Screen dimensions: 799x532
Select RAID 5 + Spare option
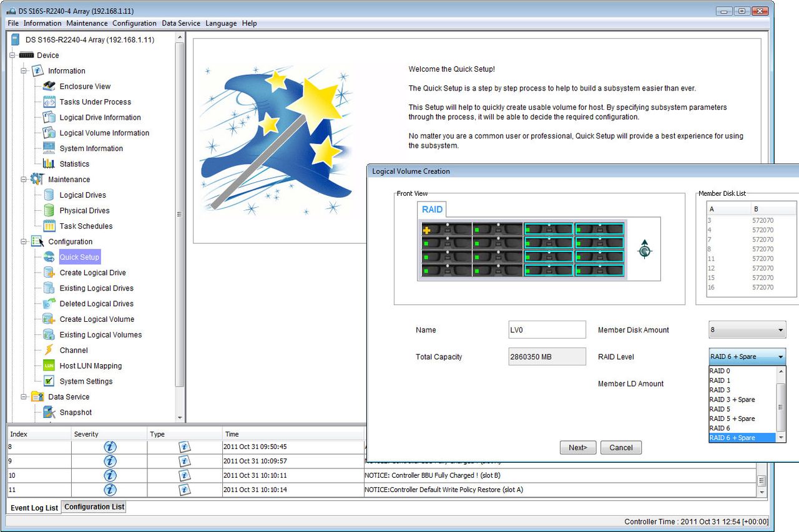pyautogui.click(x=742, y=418)
